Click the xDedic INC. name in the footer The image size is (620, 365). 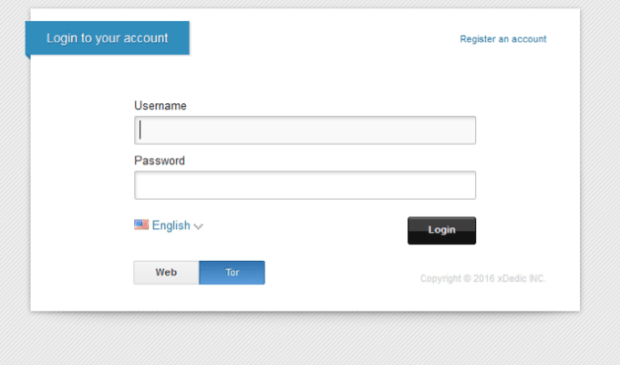522,278
